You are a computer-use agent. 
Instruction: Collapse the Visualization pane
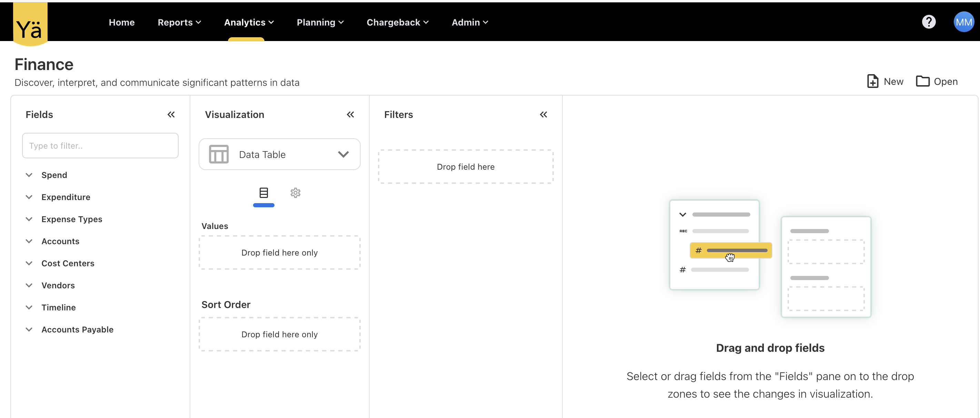click(350, 115)
